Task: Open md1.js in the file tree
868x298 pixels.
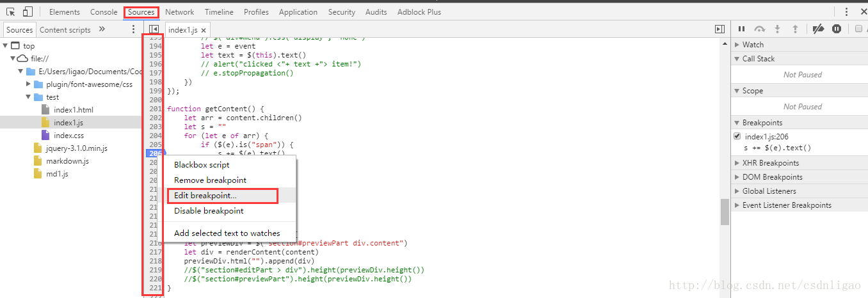Action: coord(57,174)
